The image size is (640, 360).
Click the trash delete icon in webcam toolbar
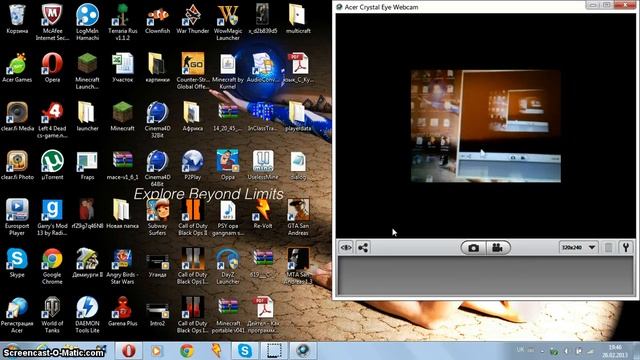(x=608, y=247)
